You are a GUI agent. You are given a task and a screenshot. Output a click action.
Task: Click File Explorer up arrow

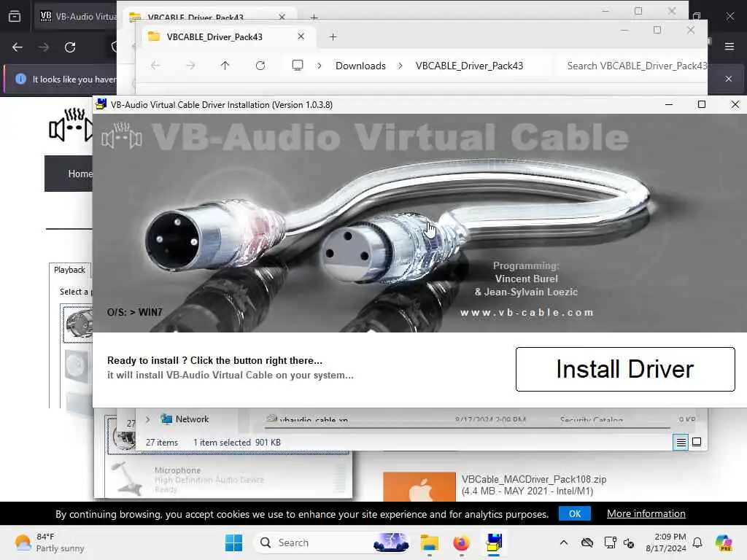(225, 65)
